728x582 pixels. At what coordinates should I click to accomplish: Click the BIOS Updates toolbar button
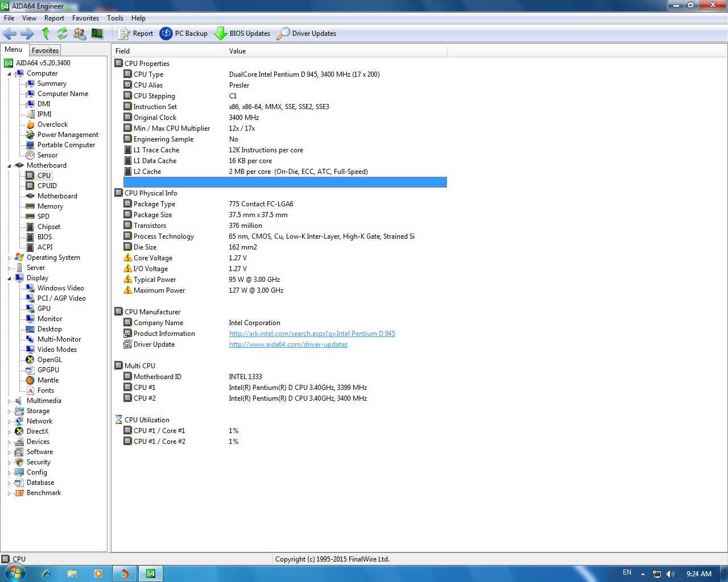coord(242,34)
